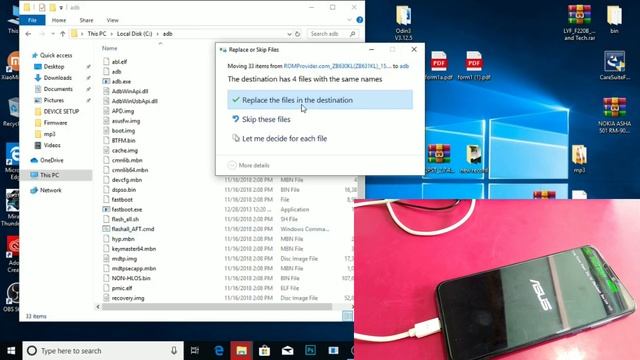640x360 pixels.
Task: Open the adb destination link in dialog
Action: point(404,66)
